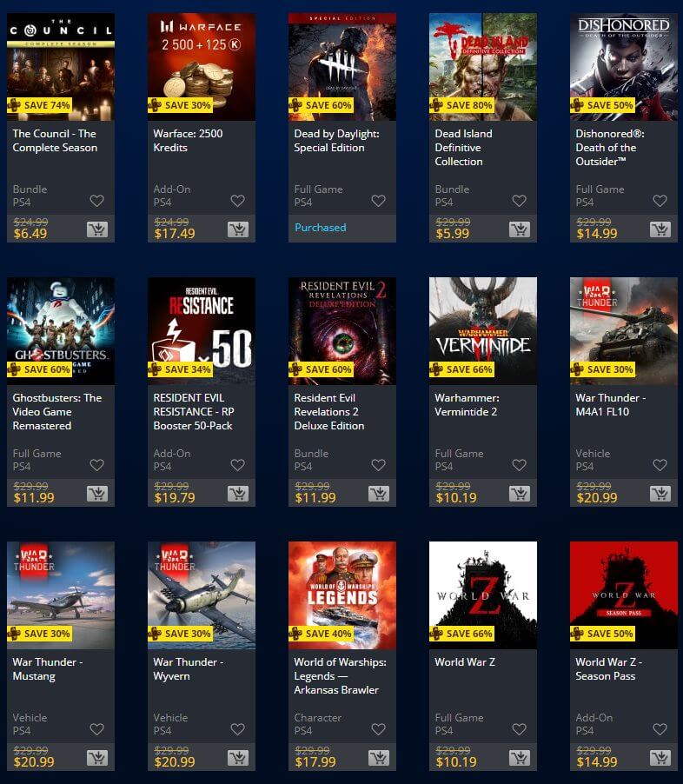Add The Council Complete Season to cart
This screenshot has height=784, width=683.
point(97,229)
